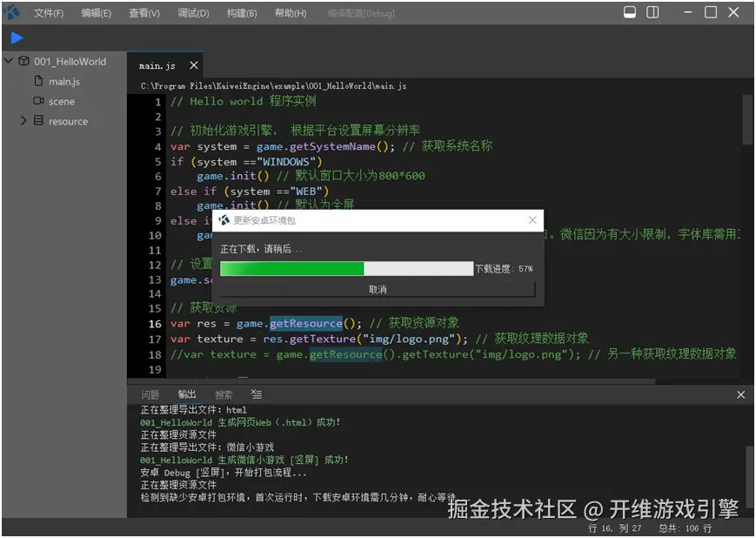Select the 001_HelloWorld project cube icon
The image size is (756, 538).
[23, 61]
